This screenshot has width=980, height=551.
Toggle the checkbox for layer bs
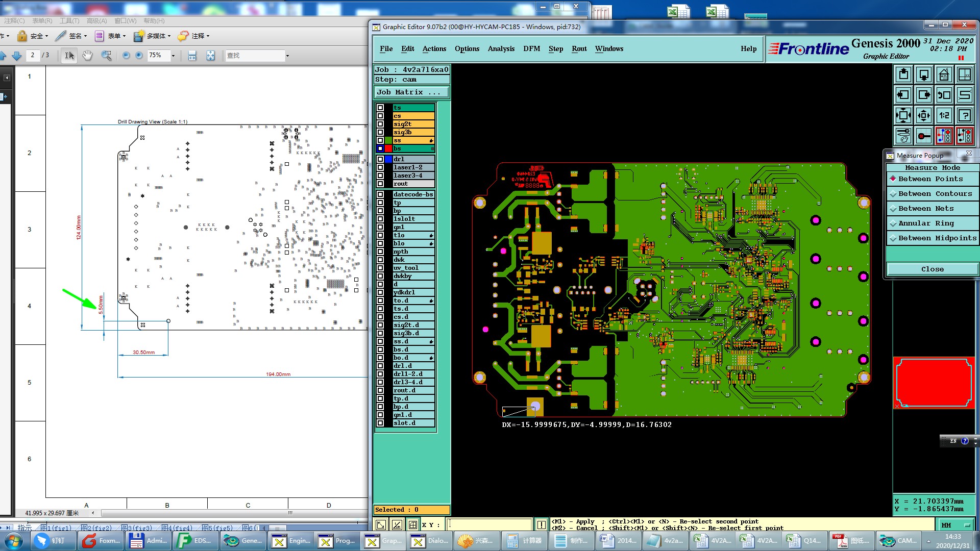[x=380, y=148]
